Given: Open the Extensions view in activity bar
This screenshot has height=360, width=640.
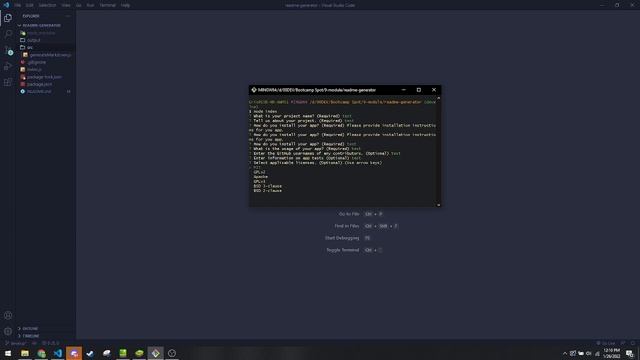Looking at the screenshot, I should (x=8, y=82).
